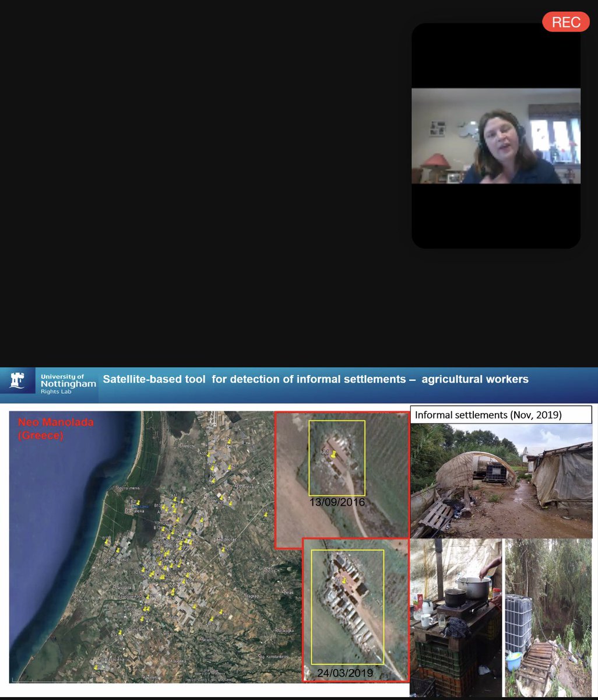Click the "Informal settlements (Nov, 2019)" label box
The height and width of the screenshot is (700, 598).
point(501,415)
